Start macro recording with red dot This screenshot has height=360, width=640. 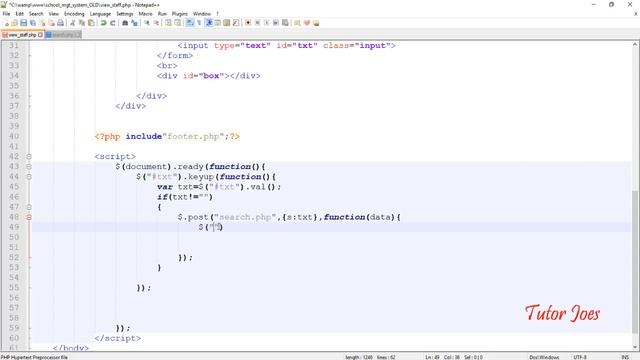248,23
